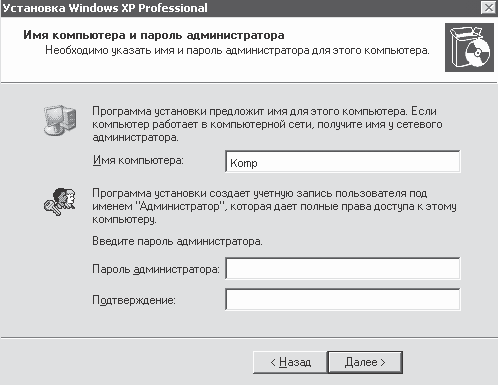Viewport: 498px width, 385px height.
Task: Click the subtitle starting with 'Необходимо указать'
Action: tap(237, 50)
